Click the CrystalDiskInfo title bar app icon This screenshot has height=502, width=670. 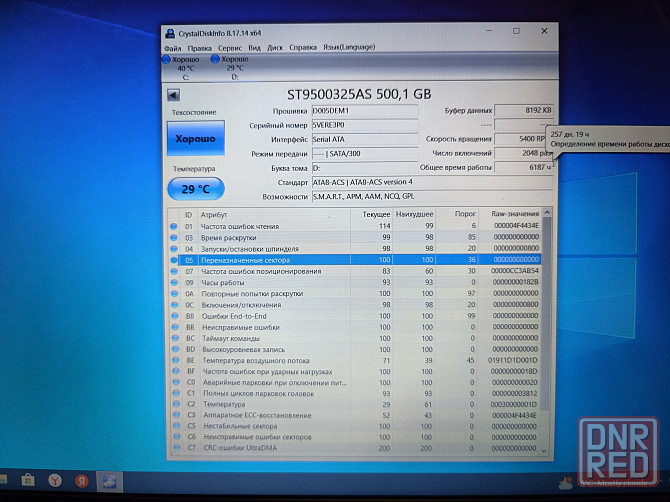coord(170,33)
